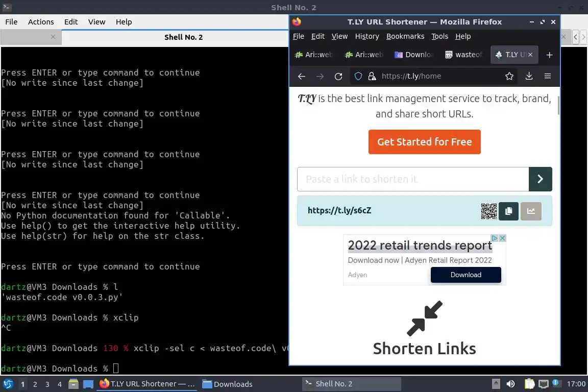Copy the short URL to clipboard
Viewport: 588px width, 392px height.
tap(508, 211)
